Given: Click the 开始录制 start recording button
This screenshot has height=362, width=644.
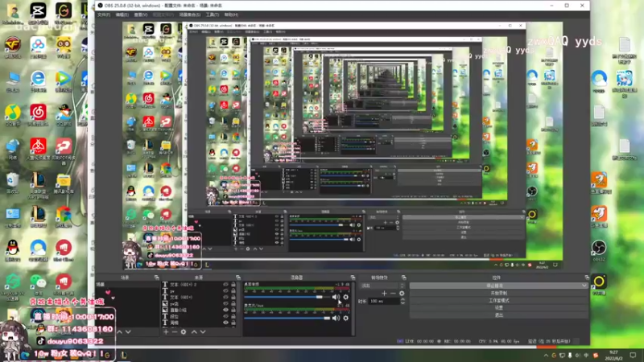Looking at the screenshot, I should click(499, 293).
